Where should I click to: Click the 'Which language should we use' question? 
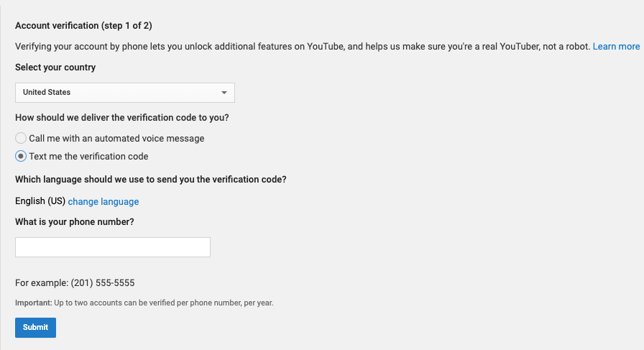[x=151, y=180]
